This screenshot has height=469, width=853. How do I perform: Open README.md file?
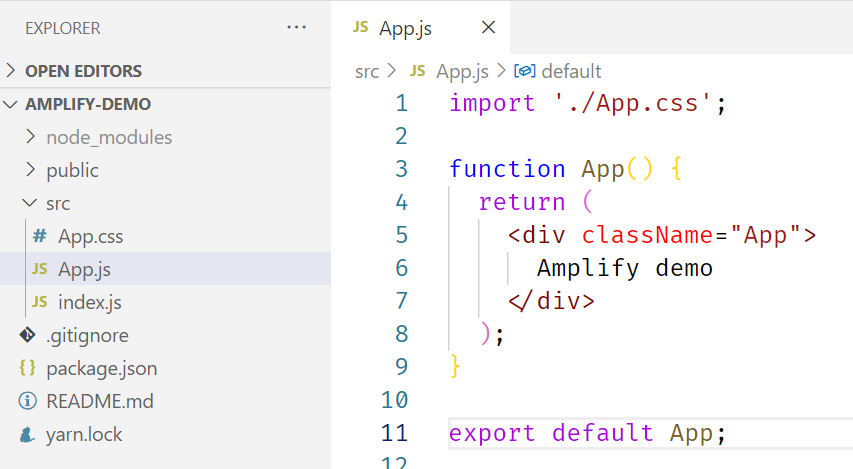coord(165,401)
